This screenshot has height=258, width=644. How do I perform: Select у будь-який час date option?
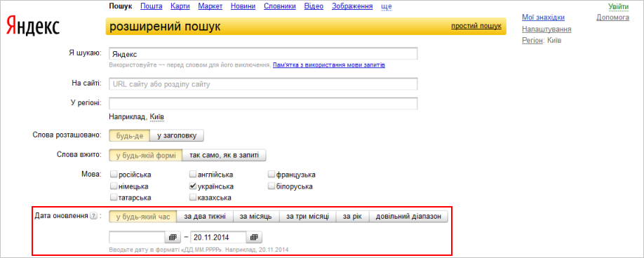[143, 217]
